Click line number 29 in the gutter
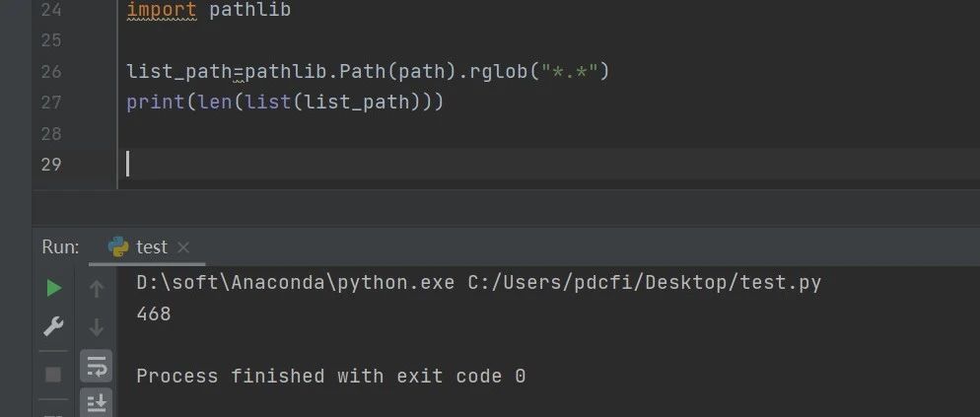Screen dimensions: 980x417 (51, 165)
